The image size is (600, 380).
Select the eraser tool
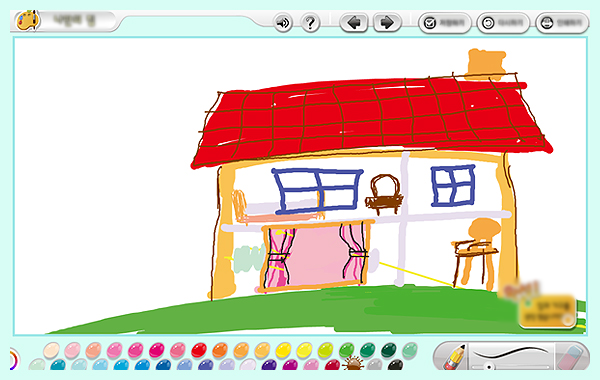coord(570,357)
